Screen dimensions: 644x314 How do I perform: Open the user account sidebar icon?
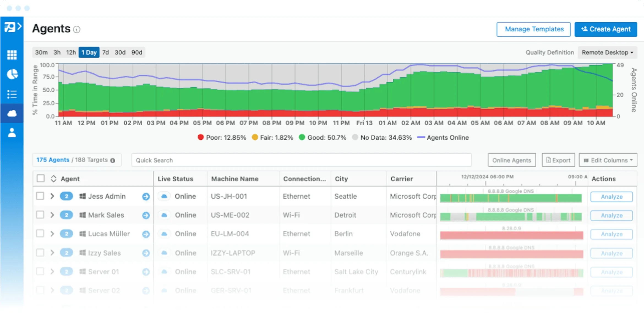click(x=12, y=132)
